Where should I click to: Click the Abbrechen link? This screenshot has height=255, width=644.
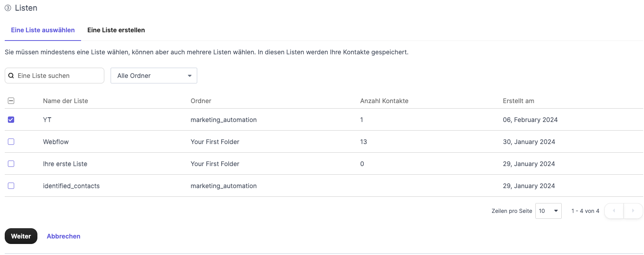(x=63, y=236)
